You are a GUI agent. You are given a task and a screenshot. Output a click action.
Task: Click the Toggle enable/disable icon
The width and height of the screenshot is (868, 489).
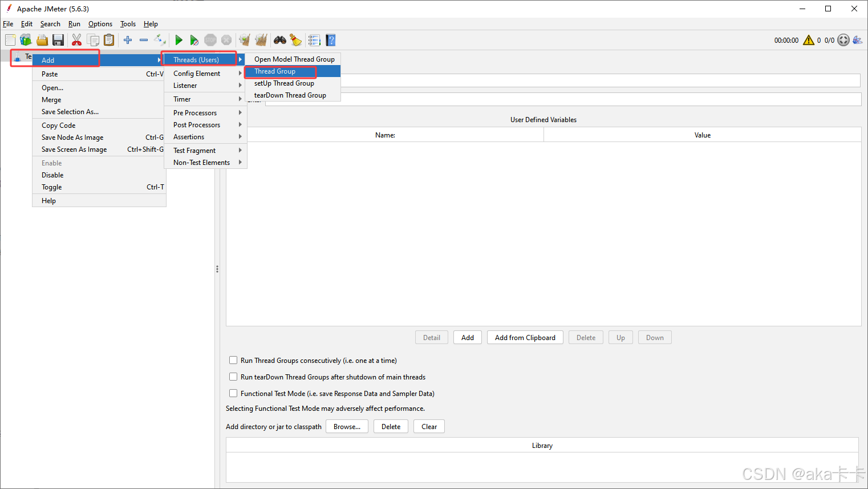tap(160, 40)
